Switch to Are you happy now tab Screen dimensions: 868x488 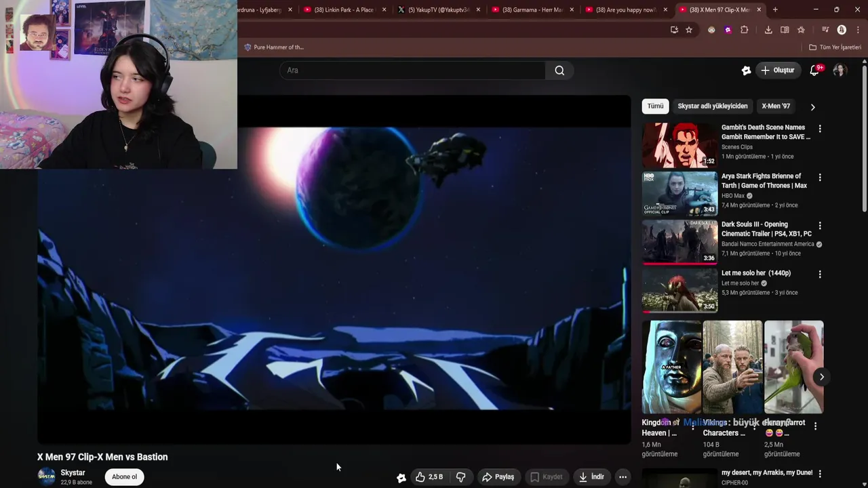click(x=626, y=9)
